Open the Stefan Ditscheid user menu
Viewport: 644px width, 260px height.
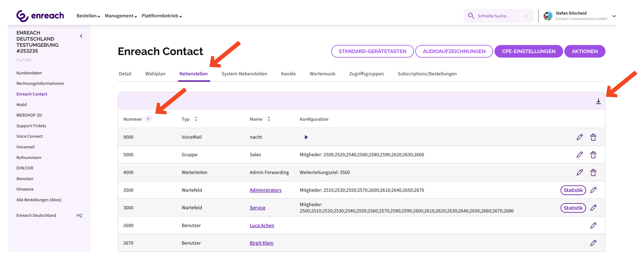coord(614,16)
